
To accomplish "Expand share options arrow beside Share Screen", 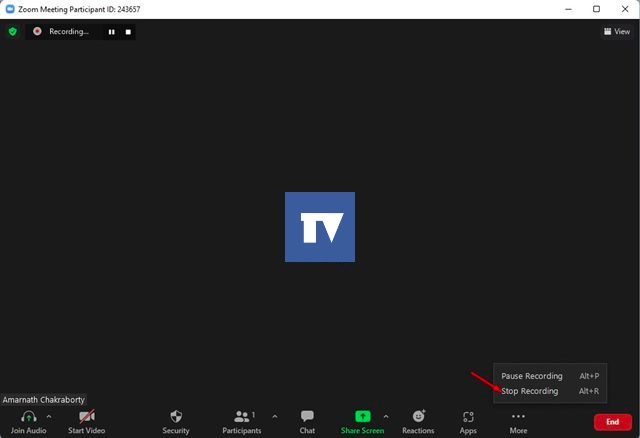I will [386, 416].
